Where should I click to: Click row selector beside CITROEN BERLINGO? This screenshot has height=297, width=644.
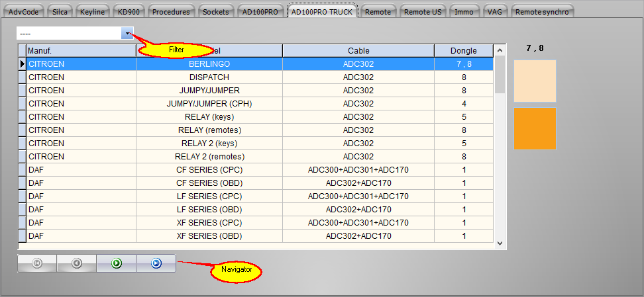click(x=22, y=64)
